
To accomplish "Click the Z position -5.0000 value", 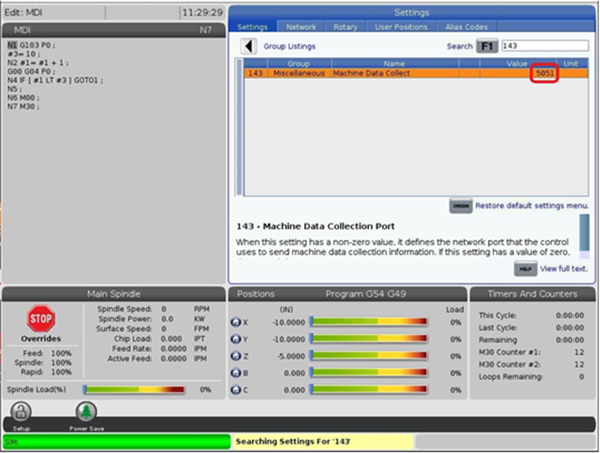I will coord(291,356).
